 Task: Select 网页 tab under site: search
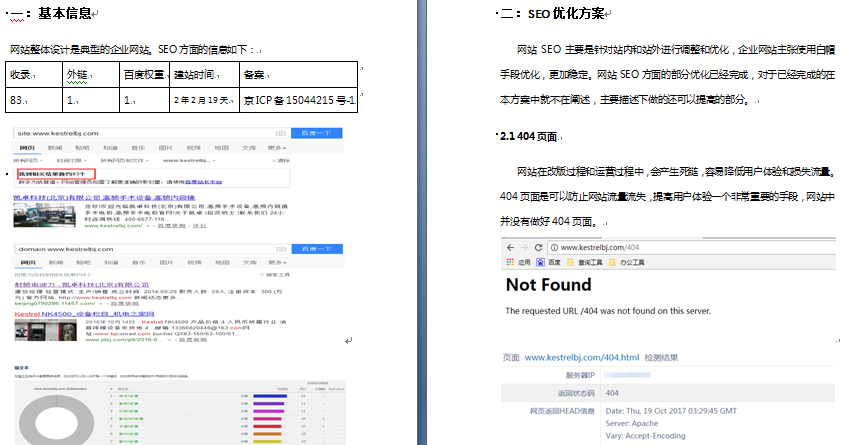click(x=28, y=147)
